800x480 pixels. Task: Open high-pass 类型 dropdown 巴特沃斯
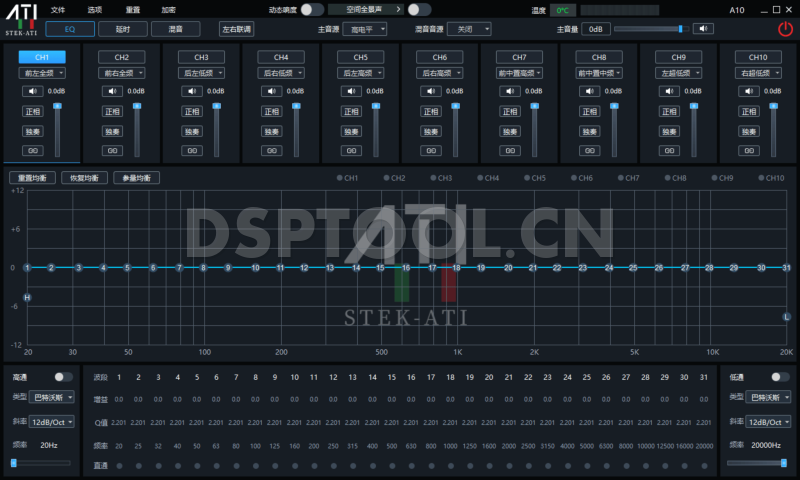(52, 397)
